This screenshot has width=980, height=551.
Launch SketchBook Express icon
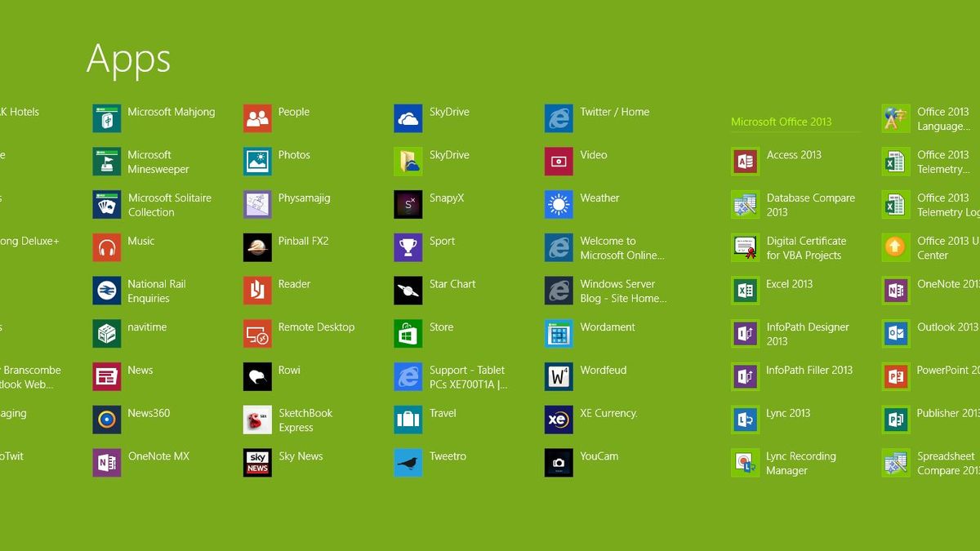click(257, 420)
